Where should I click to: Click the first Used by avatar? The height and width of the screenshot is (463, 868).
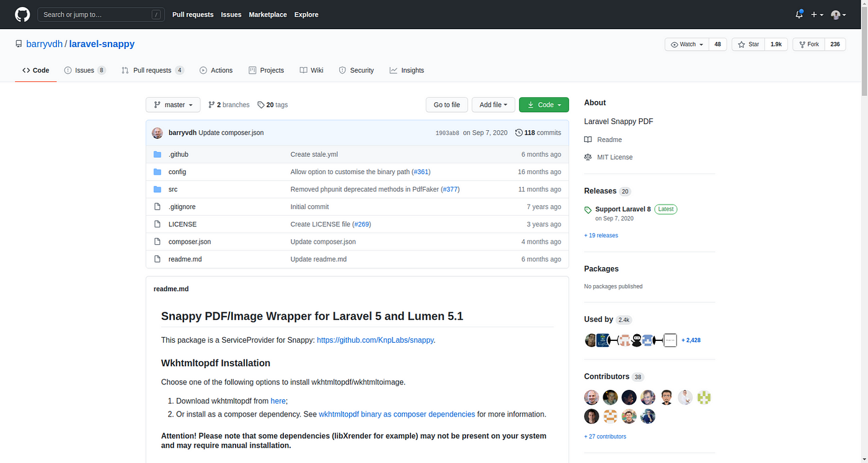[x=590, y=340]
